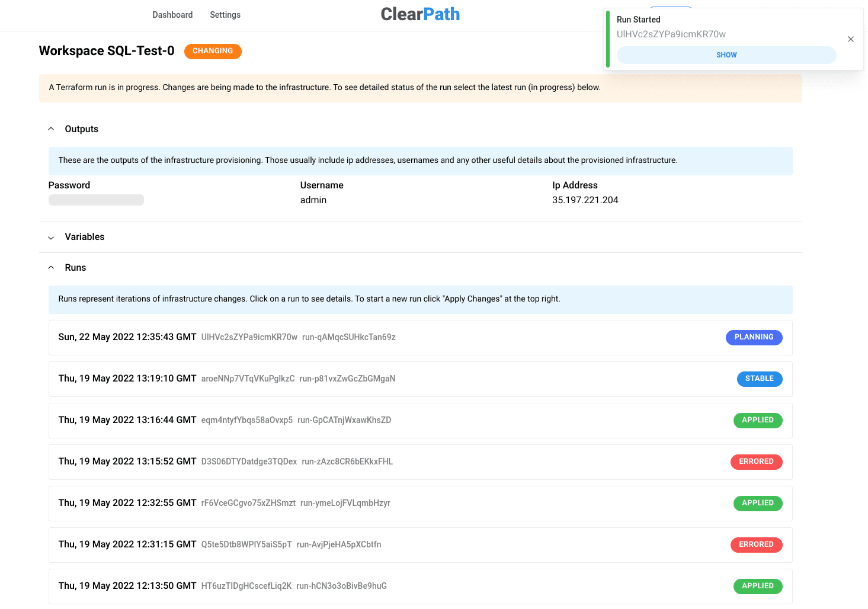Click ERRORED badge on 13:15:52 run
Image resolution: width=868 pixels, height=609 pixels.
(756, 462)
